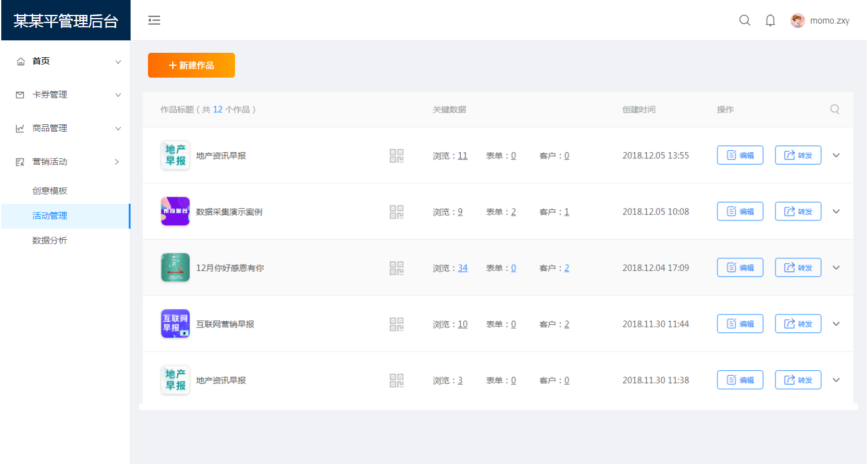Open 表单 count 0 for 互联网营销早报

tap(514, 324)
